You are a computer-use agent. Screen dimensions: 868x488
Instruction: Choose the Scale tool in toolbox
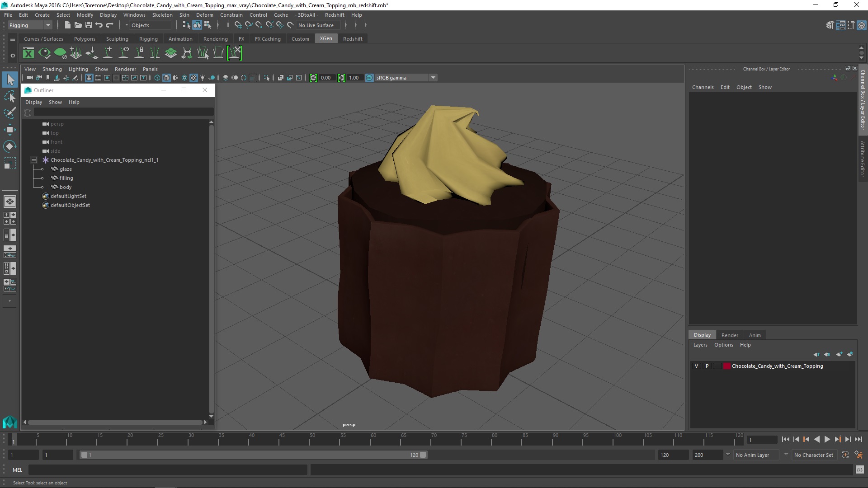pos(10,163)
